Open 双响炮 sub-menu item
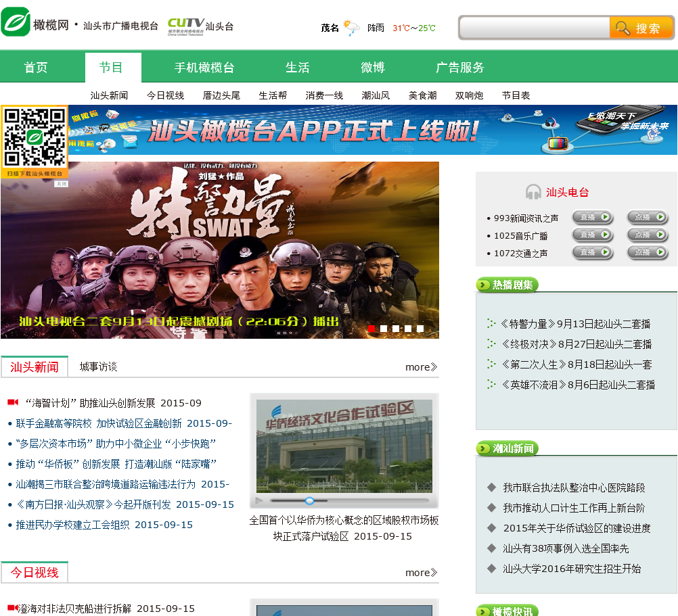This screenshot has width=678, height=616. (469, 95)
